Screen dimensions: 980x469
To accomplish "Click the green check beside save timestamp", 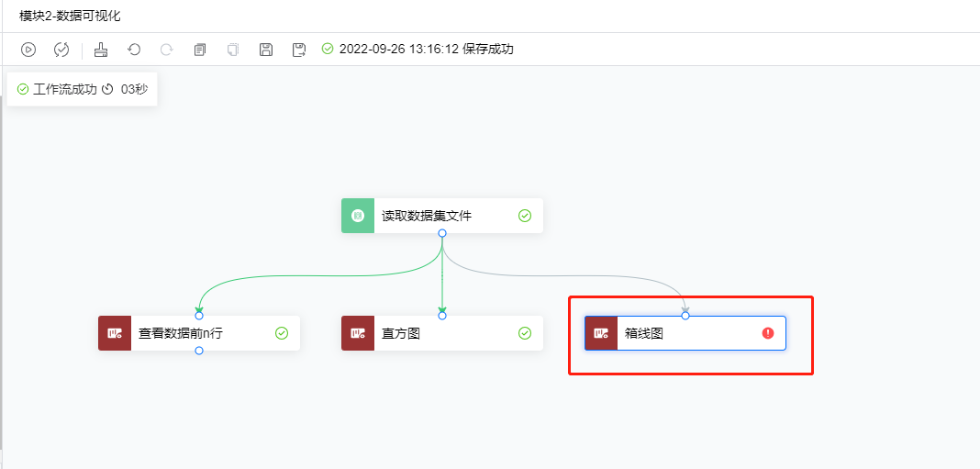I will 328,49.
